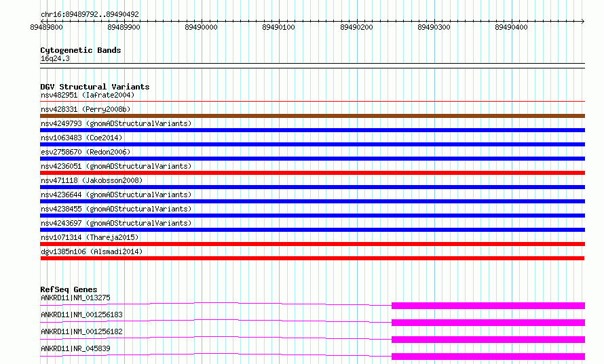Open ANKRD11|NR_045839 transcript label
This screenshot has height=364, width=604.
pos(75,348)
